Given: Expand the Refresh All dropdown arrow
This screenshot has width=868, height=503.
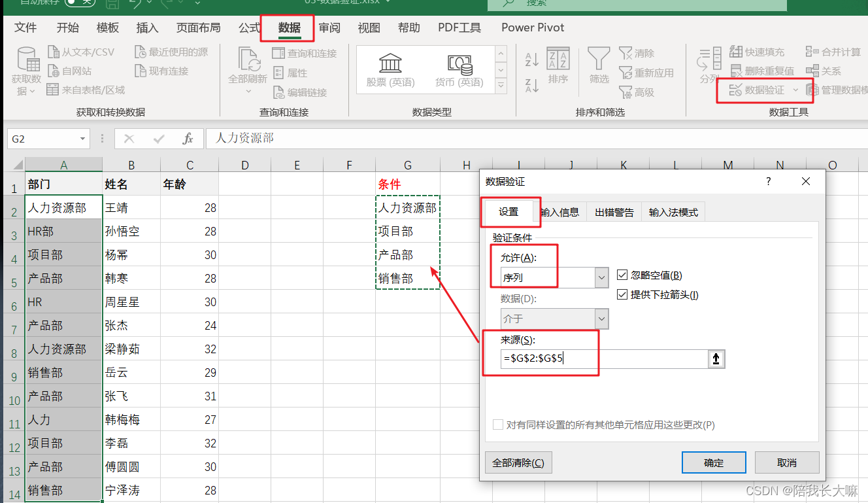Looking at the screenshot, I should click(x=248, y=92).
